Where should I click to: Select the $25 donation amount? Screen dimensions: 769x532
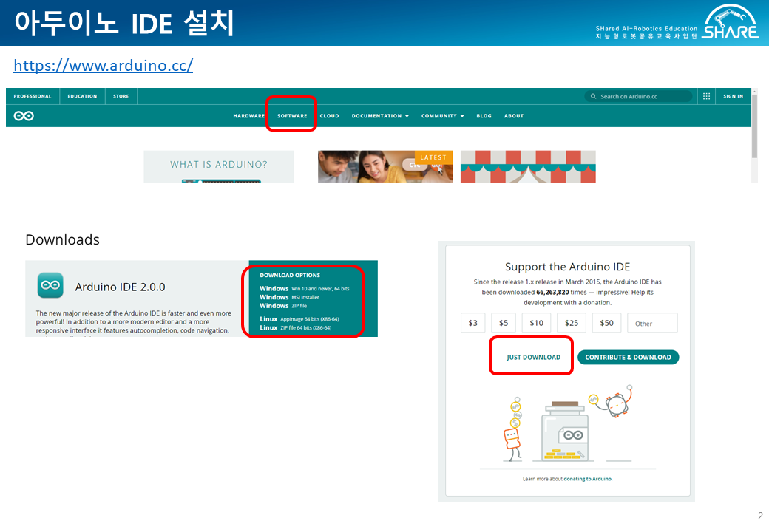[572, 323]
